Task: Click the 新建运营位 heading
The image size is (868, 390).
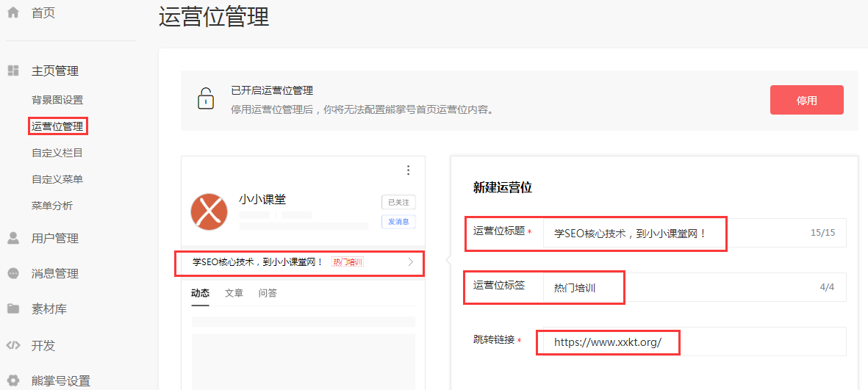Action: (503, 187)
